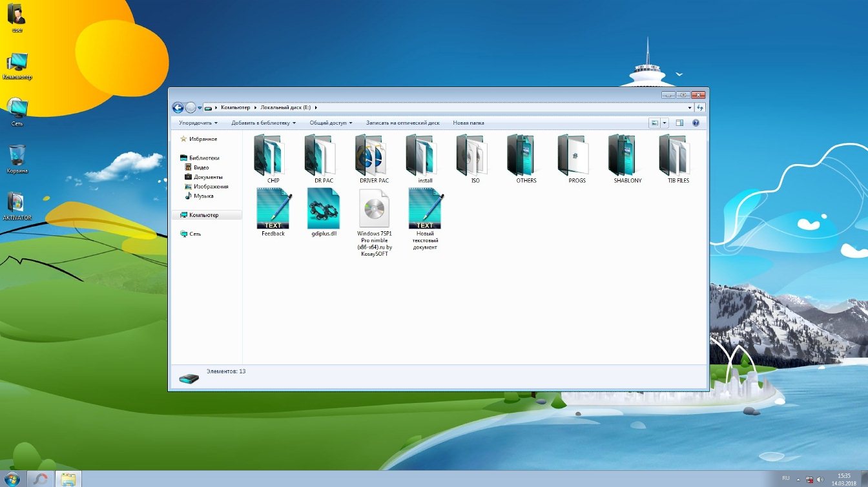This screenshot has height=487, width=868.
Task: Open the Корзина recycle bin icon
Action: pyautogui.click(x=17, y=156)
